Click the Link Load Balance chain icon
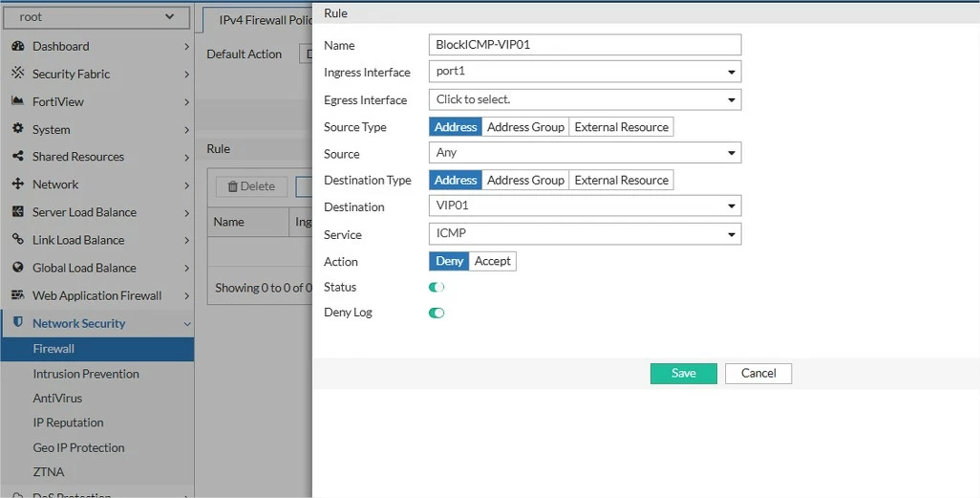Viewport: 980px width, 498px height. [x=18, y=240]
